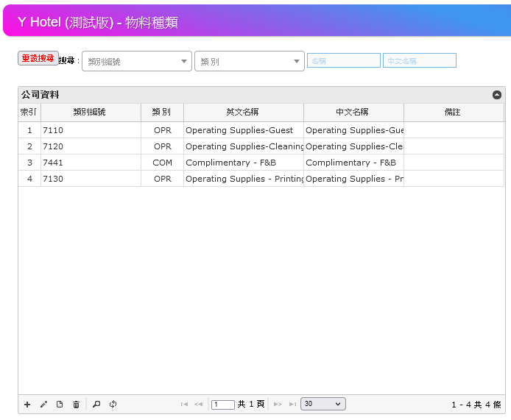
Task: Go to the first page using the pager icon
Action: pyautogui.click(x=184, y=405)
